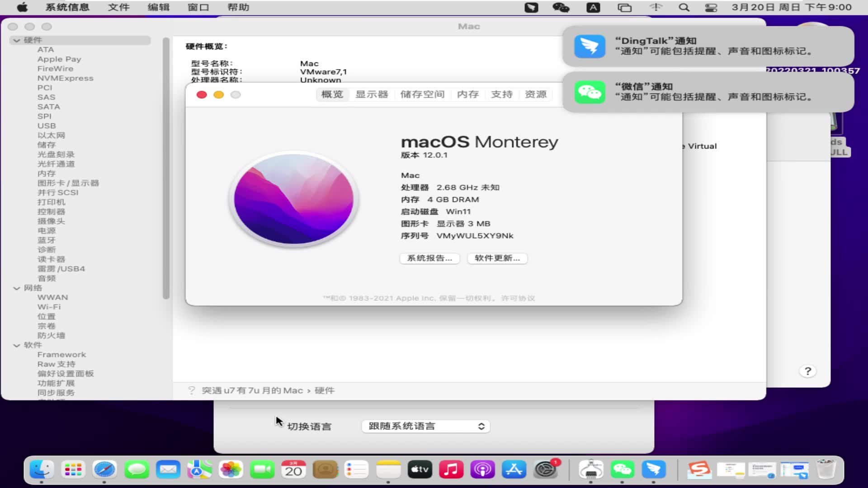
Task: Open the 文件 menu
Action: pyautogui.click(x=119, y=7)
